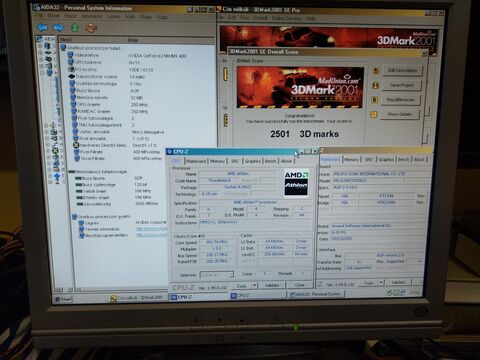Image resolution: width=480 pixels, height=360 pixels.
Task: Open the CPU-Z processor Selection dropdown
Action: tap(217, 275)
